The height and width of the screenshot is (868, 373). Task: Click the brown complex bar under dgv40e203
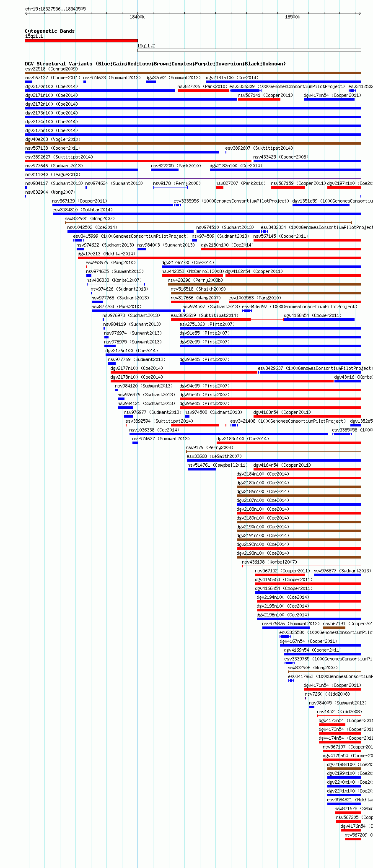tap(193, 143)
